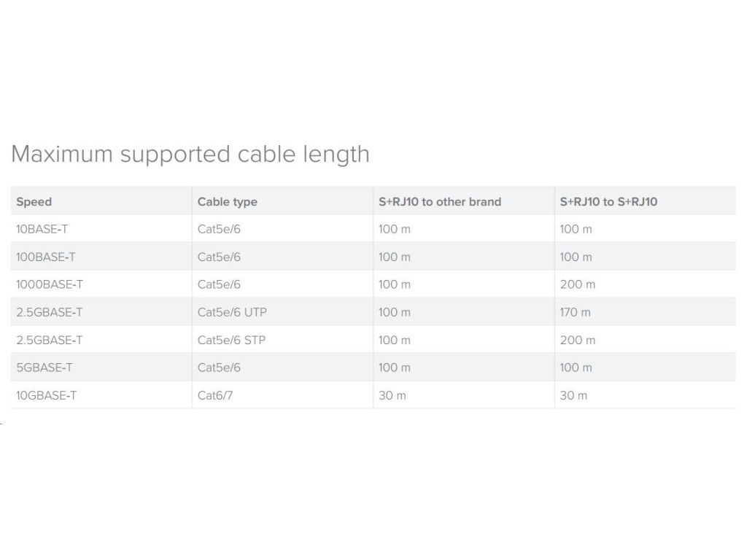Select the 10GBASE-T speed cell
This screenshot has height=560, width=747.
[x=46, y=395]
